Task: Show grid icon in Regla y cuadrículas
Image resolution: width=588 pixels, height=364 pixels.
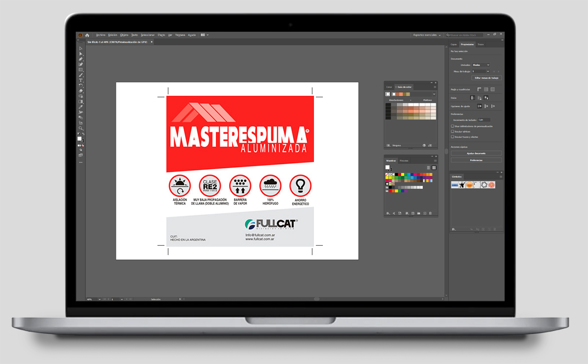Action: click(486, 89)
